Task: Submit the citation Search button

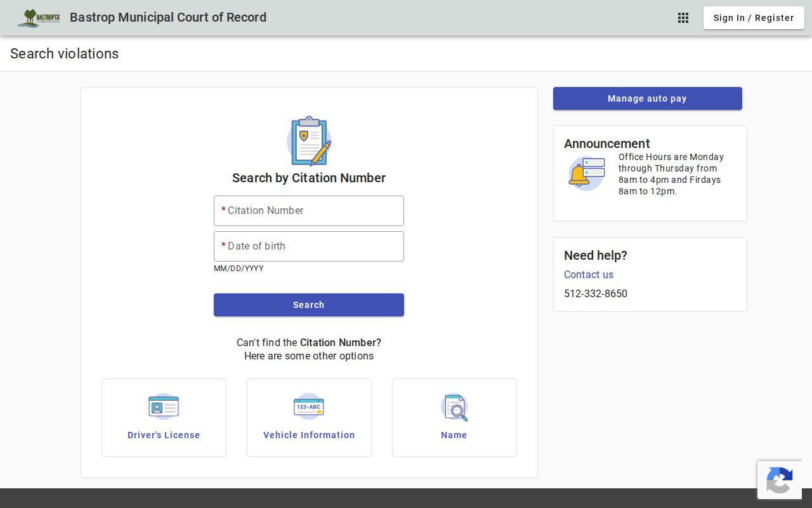Action: coord(309,305)
